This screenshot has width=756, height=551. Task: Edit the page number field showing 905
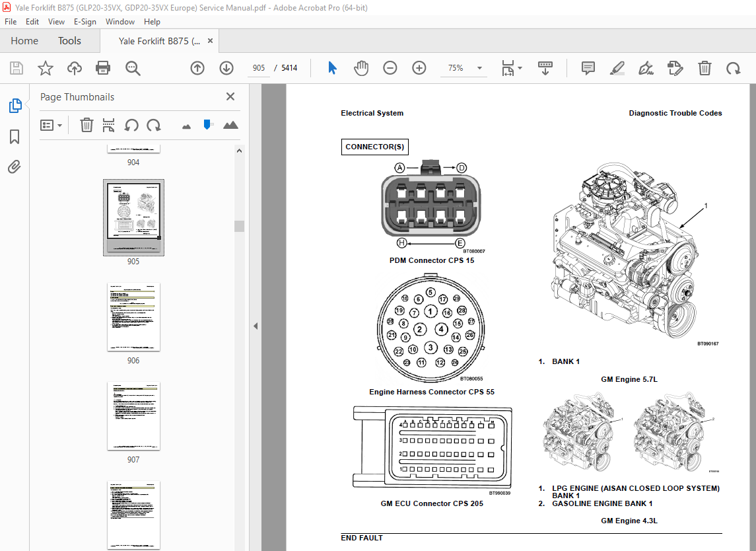click(259, 68)
